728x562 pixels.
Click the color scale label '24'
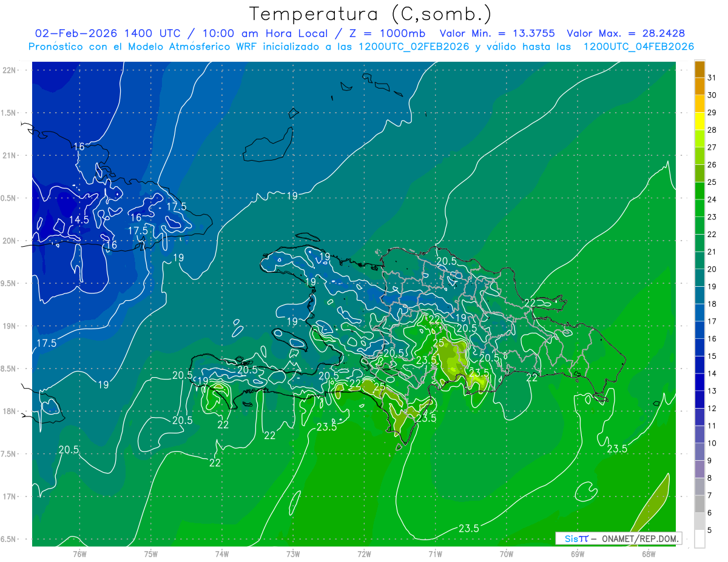click(x=712, y=199)
